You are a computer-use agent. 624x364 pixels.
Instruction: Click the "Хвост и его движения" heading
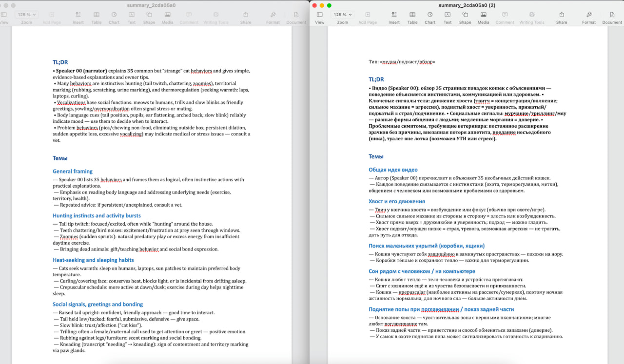point(397,201)
